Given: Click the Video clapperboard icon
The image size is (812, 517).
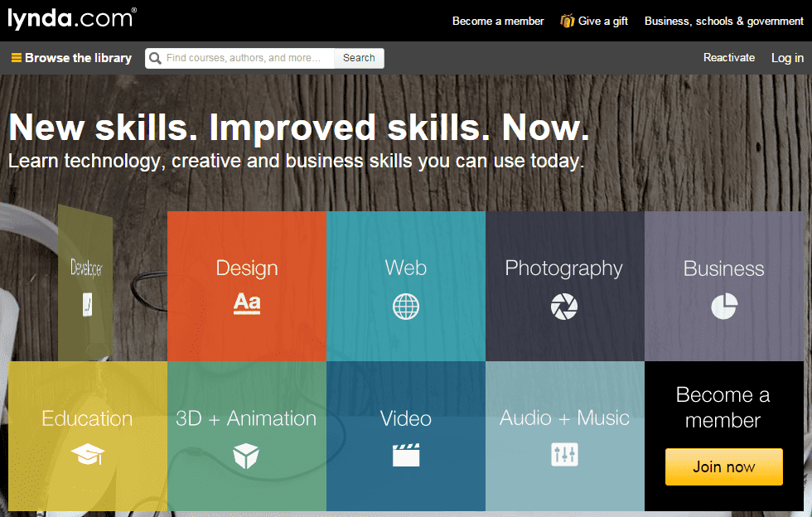Looking at the screenshot, I should [x=406, y=455].
